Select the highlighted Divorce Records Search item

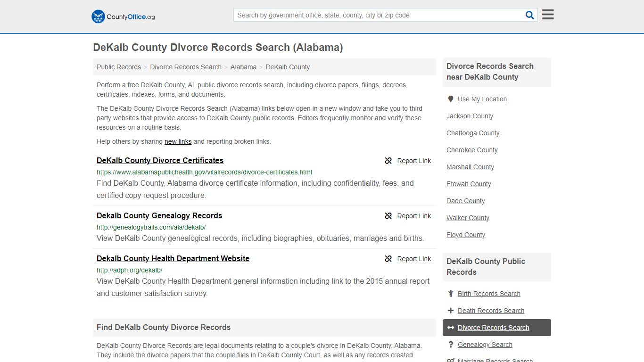497,328
